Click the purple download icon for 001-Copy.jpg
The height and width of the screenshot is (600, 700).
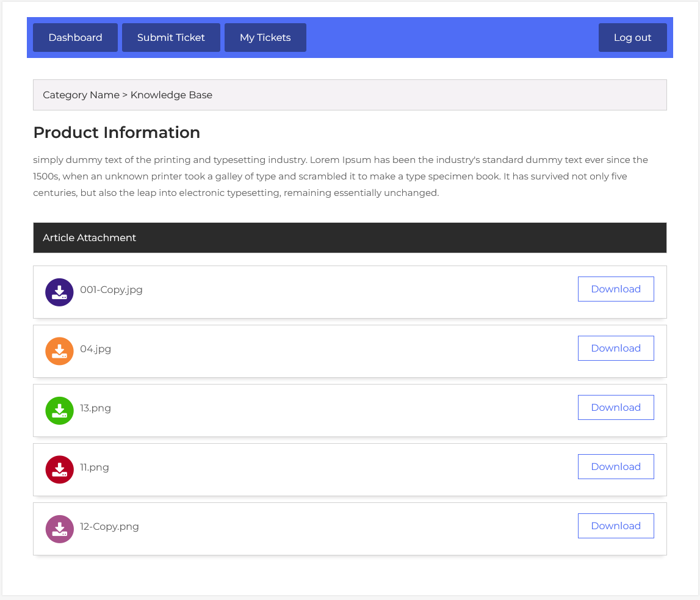[59, 292]
